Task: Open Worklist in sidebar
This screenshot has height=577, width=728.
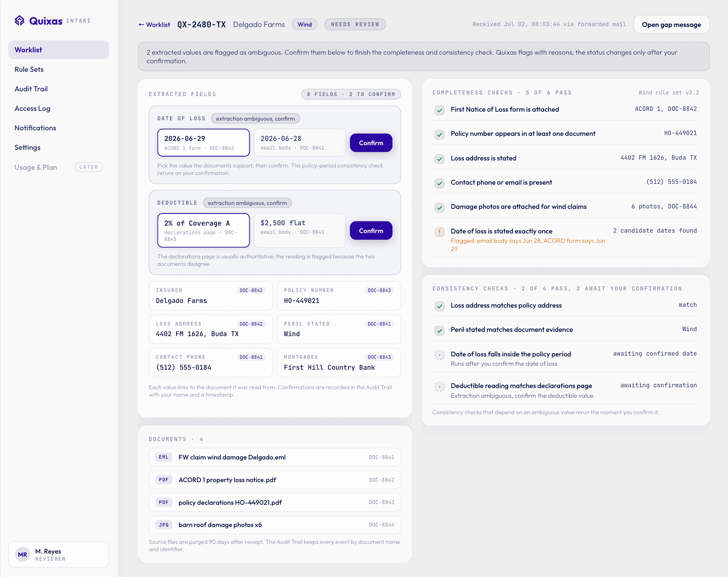Action: click(x=59, y=50)
